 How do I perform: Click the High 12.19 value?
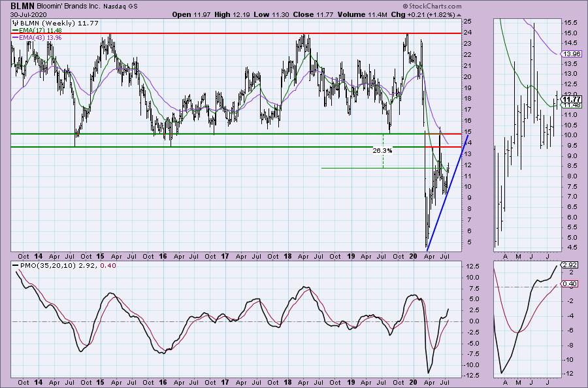[x=233, y=14]
